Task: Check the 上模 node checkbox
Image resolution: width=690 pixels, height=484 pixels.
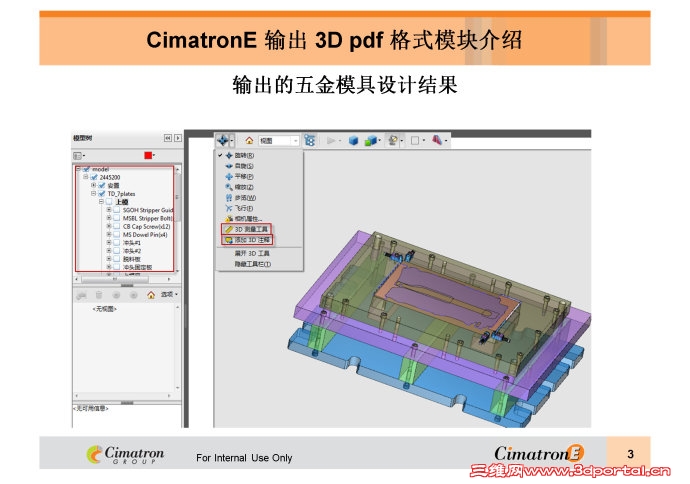Action: pyautogui.click(x=110, y=202)
